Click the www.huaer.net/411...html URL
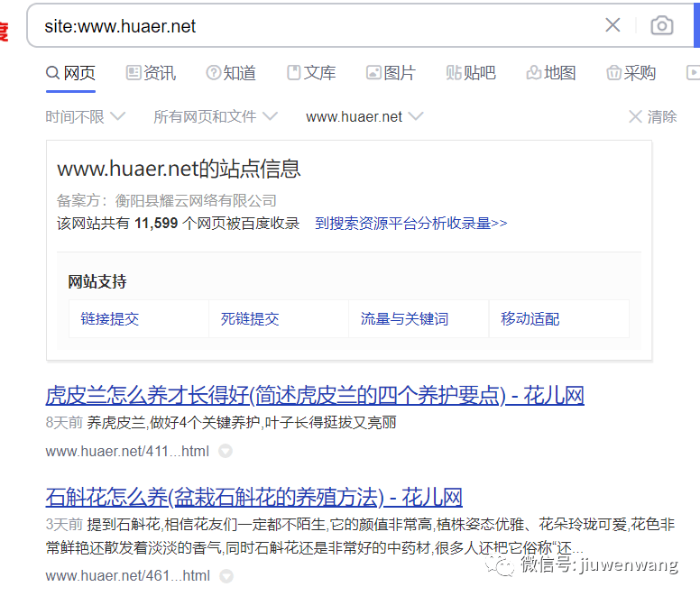The height and width of the screenshot is (596, 700). (x=127, y=452)
